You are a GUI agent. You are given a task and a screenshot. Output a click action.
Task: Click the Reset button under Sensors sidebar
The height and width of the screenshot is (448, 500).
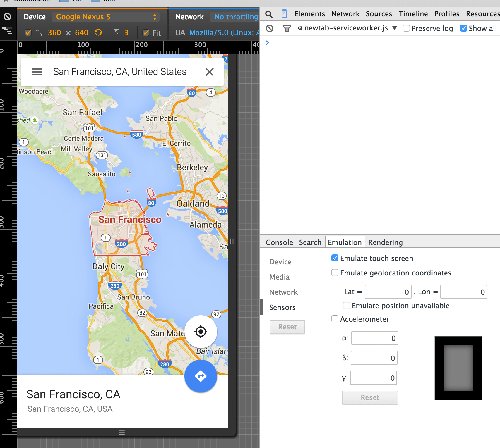tap(287, 327)
